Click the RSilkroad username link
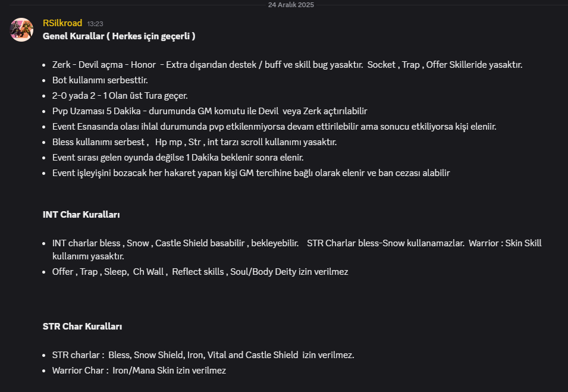The image size is (568, 392). coord(62,23)
